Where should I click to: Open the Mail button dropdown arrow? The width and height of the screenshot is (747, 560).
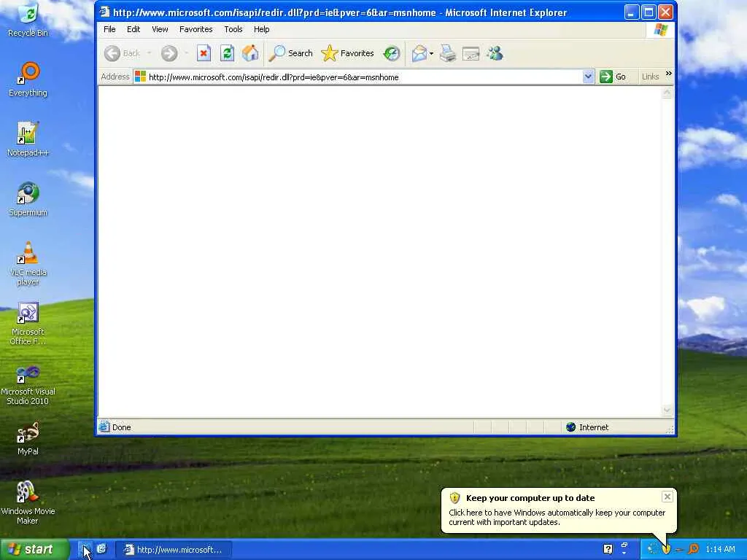[x=431, y=53]
